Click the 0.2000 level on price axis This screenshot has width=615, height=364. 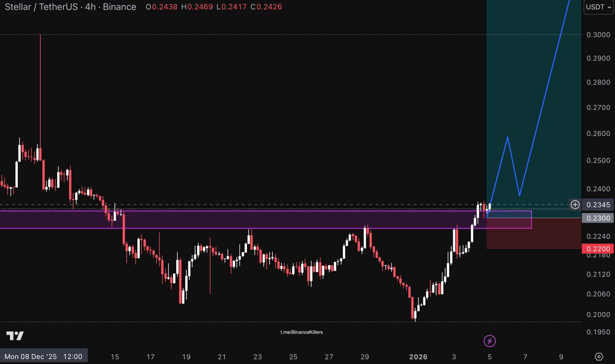(598, 315)
